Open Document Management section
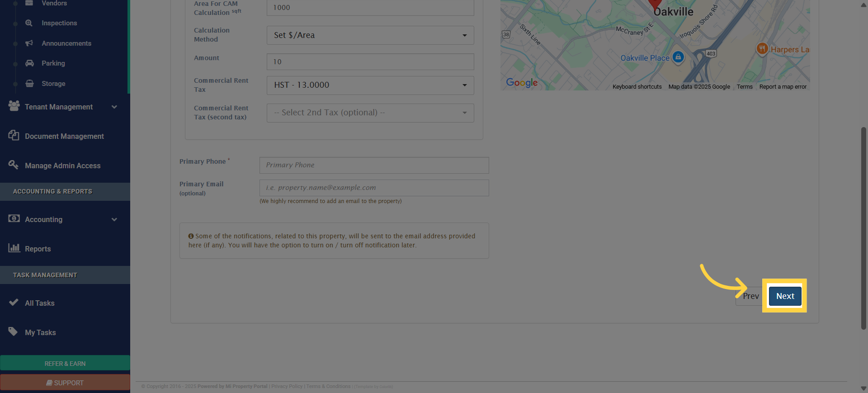Screen dimensions: 868x393 pyautogui.click(x=65, y=136)
